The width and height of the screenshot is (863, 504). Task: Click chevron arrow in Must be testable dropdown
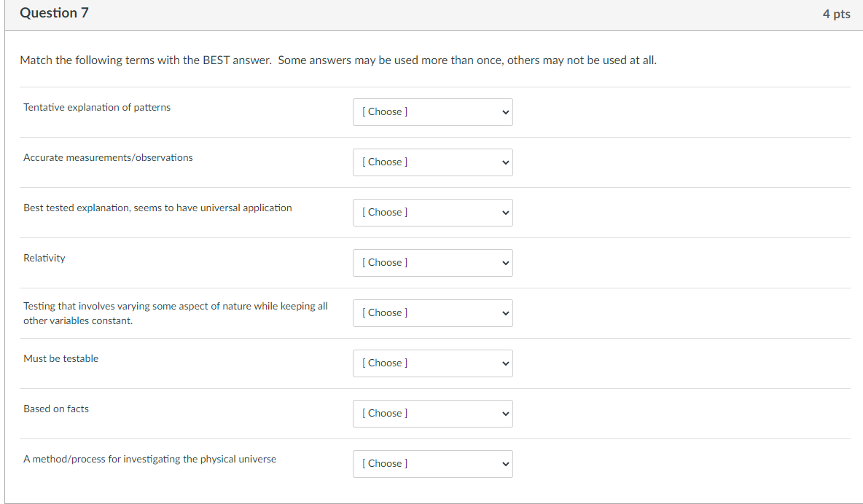pos(505,363)
